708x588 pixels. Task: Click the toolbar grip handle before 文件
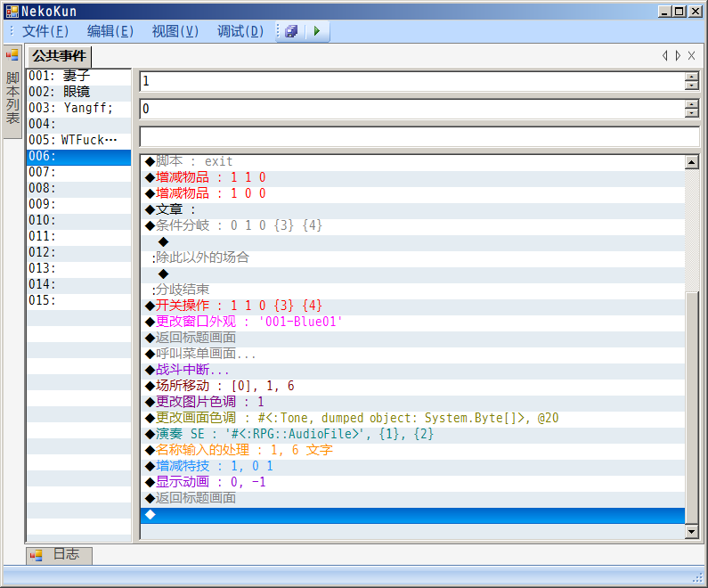coord(12,31)
